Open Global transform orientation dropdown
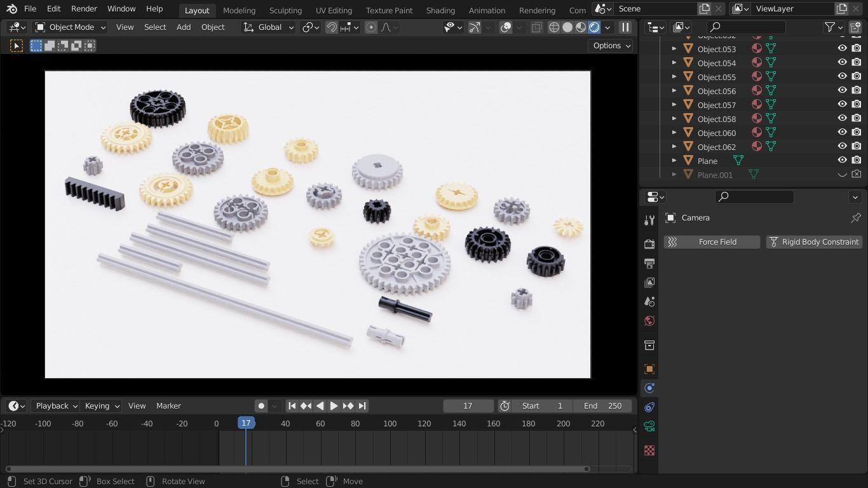This screenshot has height=488, width=868. pos(269,27)
